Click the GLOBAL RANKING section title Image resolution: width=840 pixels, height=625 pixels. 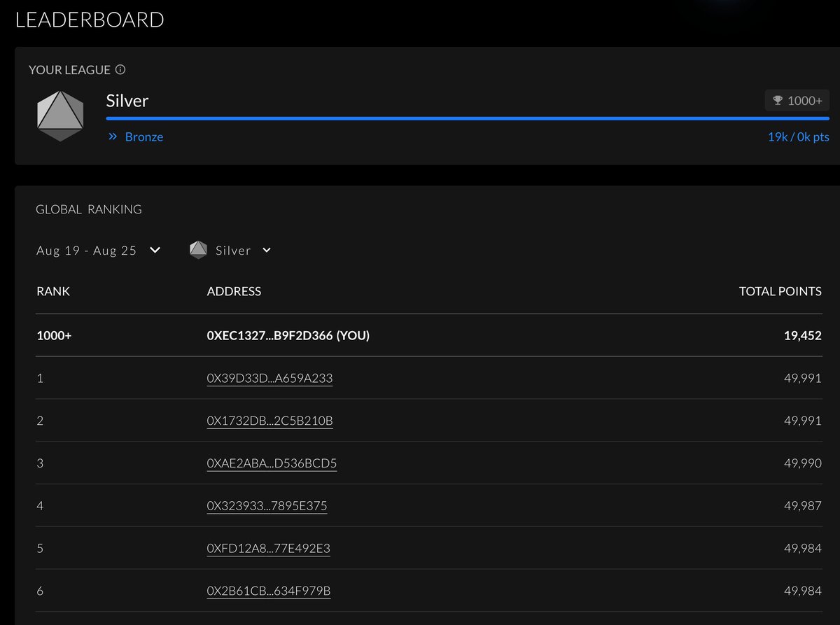click(x=89, y=209)
